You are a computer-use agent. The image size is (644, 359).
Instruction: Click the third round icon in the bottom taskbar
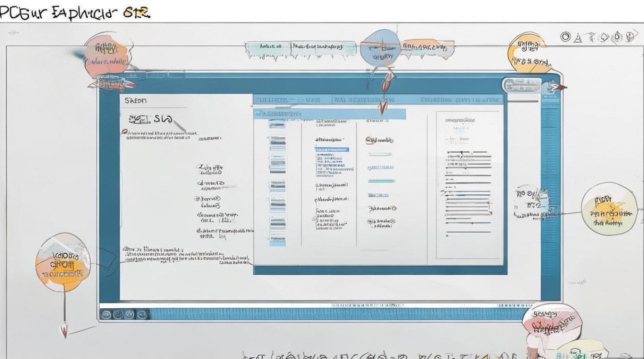pos(129,314)
